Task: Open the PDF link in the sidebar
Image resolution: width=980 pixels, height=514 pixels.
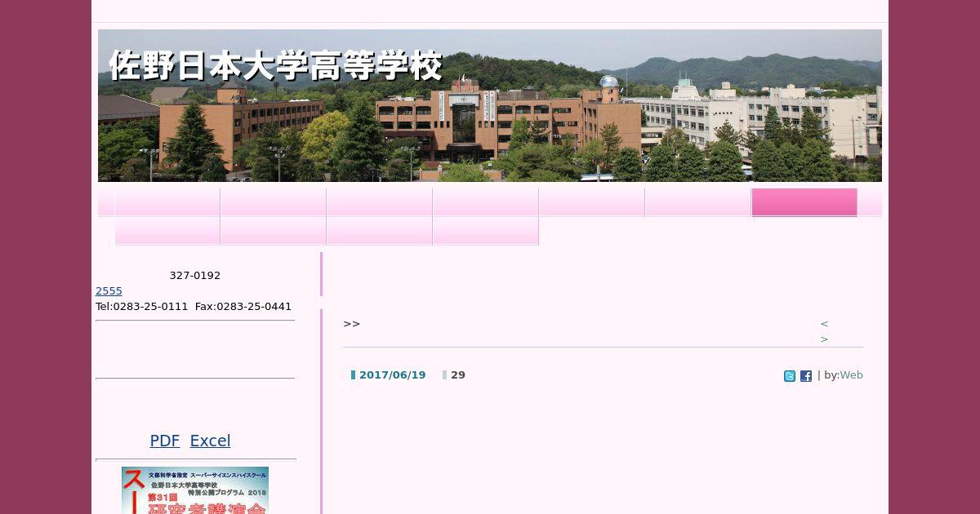Action: tap(164, 441)
